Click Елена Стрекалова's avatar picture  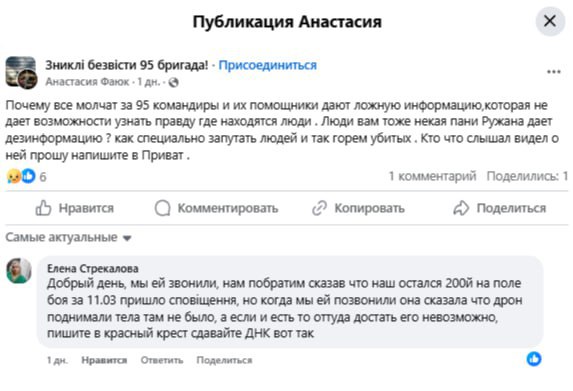(x=19, y=271)
